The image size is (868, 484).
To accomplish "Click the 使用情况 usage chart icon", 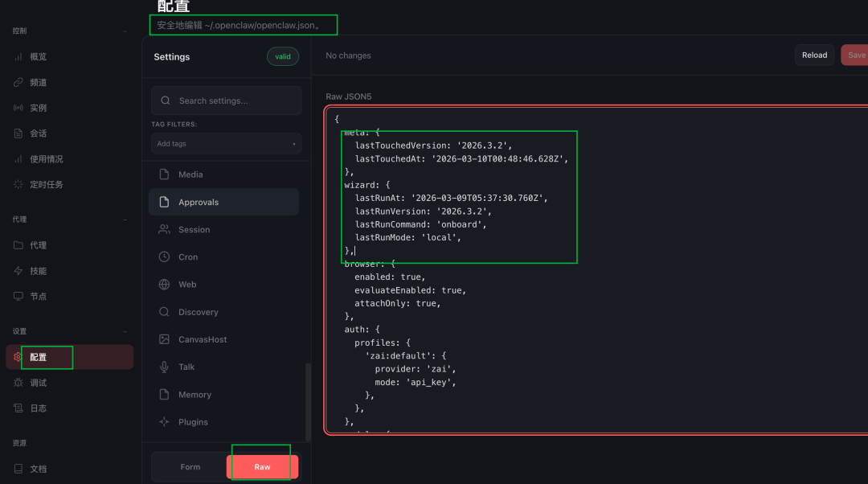I will click(18, 159).
